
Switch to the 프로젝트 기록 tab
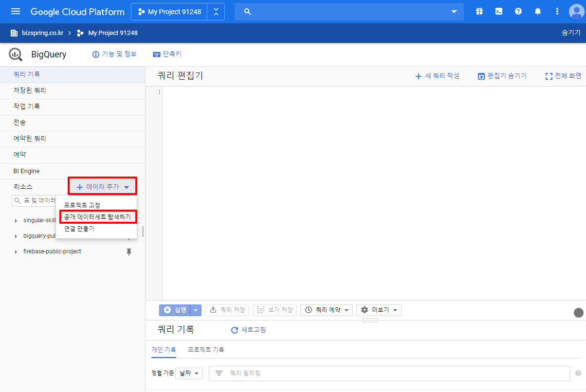coord(205,350)
